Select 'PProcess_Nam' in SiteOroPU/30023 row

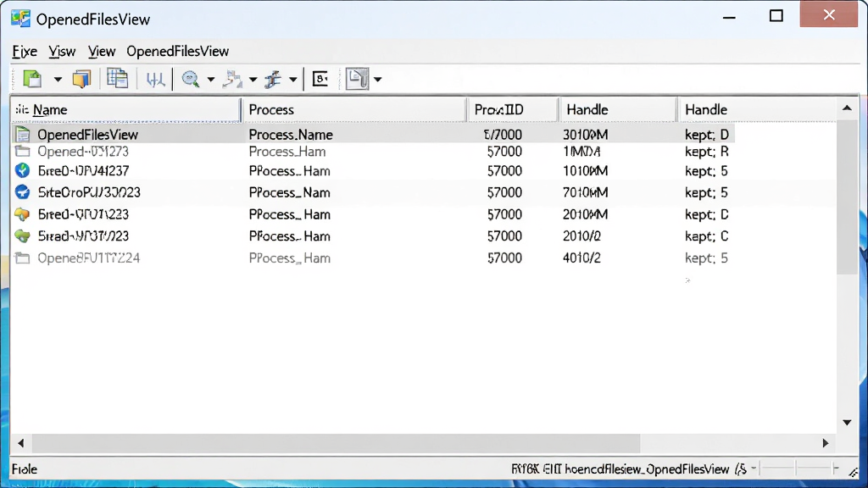pos(290,192)
